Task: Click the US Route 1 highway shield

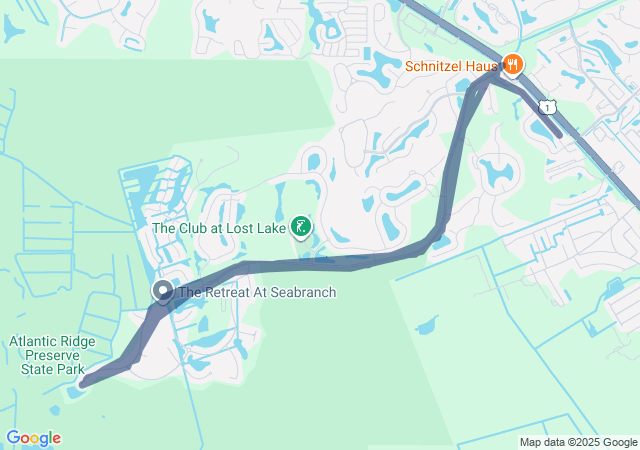Action: (x=547, y=107)
